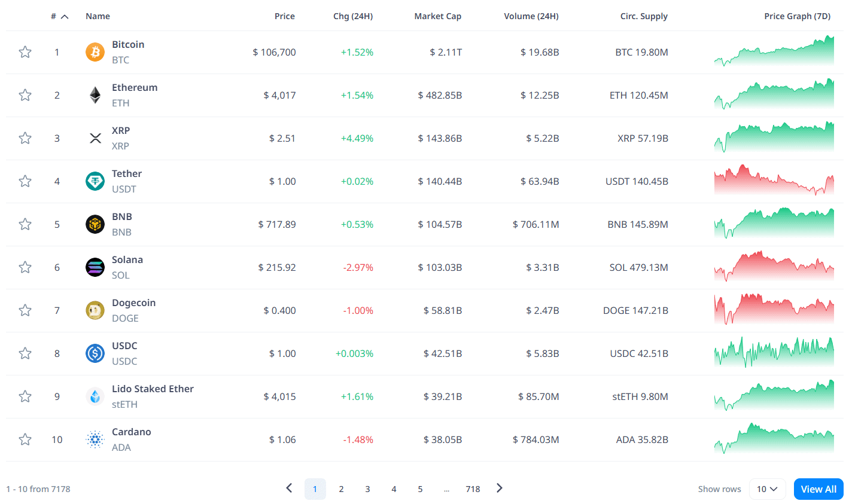The image size is (849, 504).
Task: Click the Solana logo icon
Action: coord(95,267)
